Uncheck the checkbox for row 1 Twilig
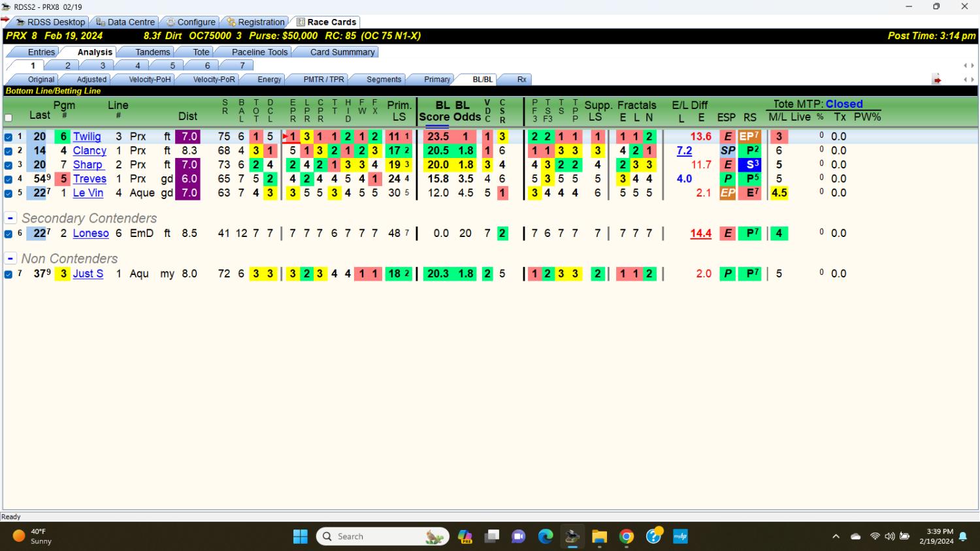Viewport: 980px width, 551px height. click(8, 137)
